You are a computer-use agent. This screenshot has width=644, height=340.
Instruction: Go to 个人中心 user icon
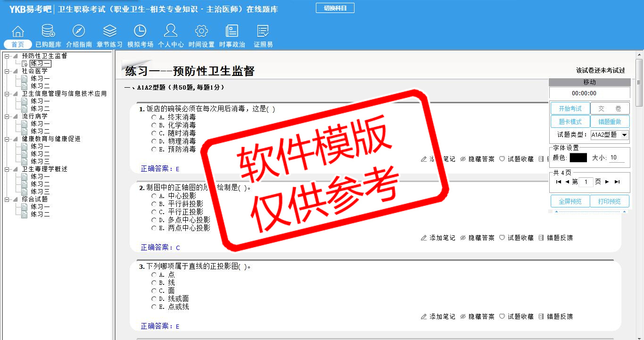(x=171, y=31)
